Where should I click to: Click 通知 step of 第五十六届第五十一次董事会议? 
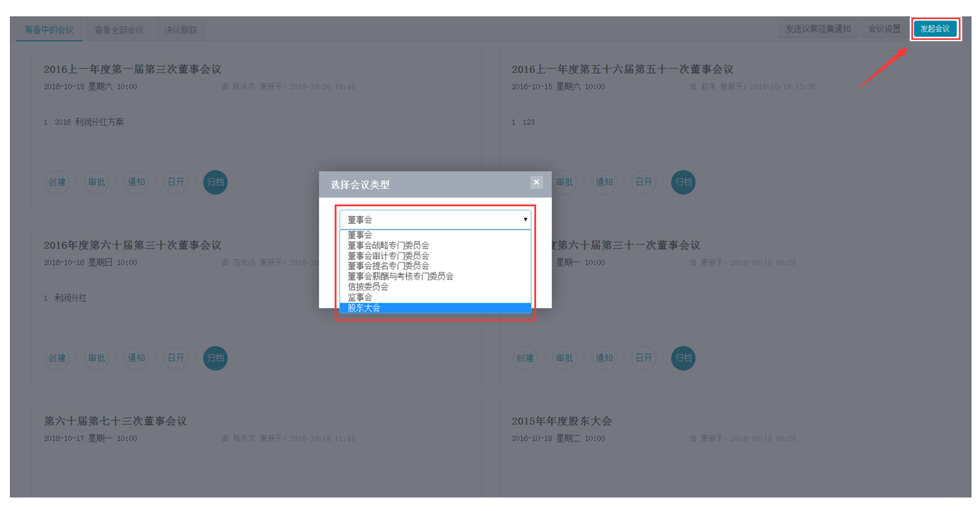click(x=604, y=182)
